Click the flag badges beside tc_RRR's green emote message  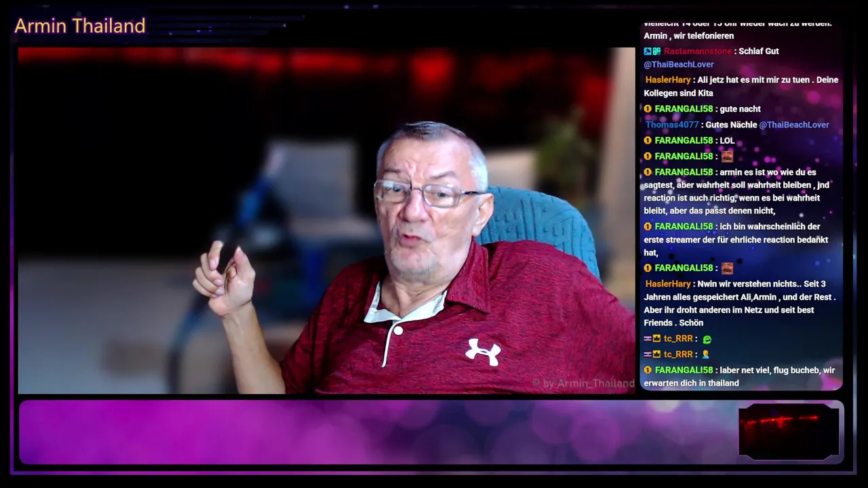tap(652, 339)
